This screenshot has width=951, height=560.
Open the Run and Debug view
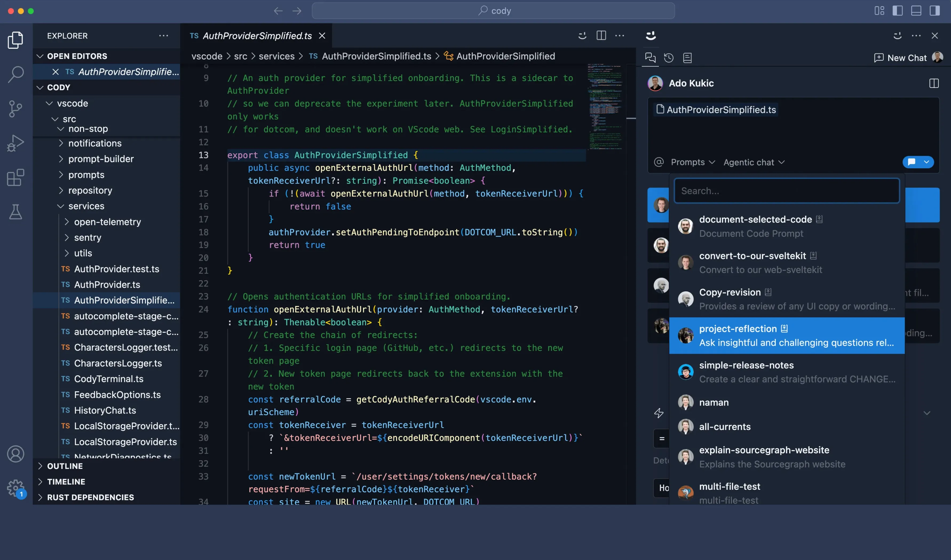(15, 143)
